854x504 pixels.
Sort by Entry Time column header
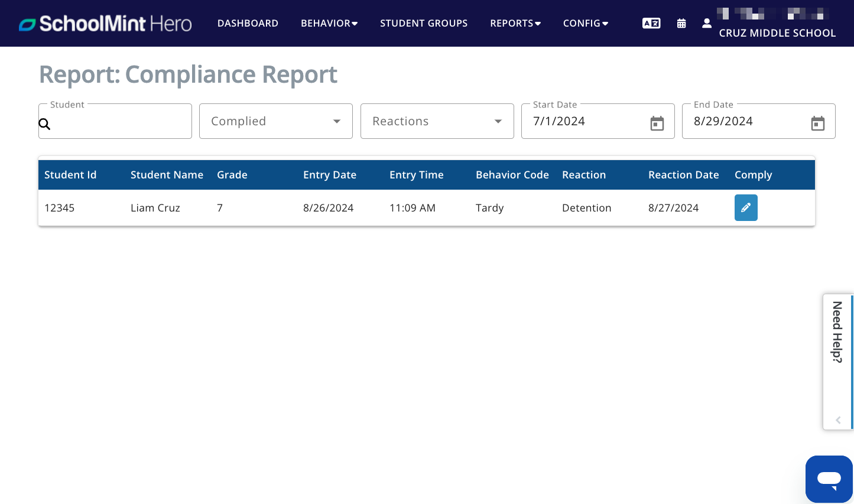pos(417,175)
